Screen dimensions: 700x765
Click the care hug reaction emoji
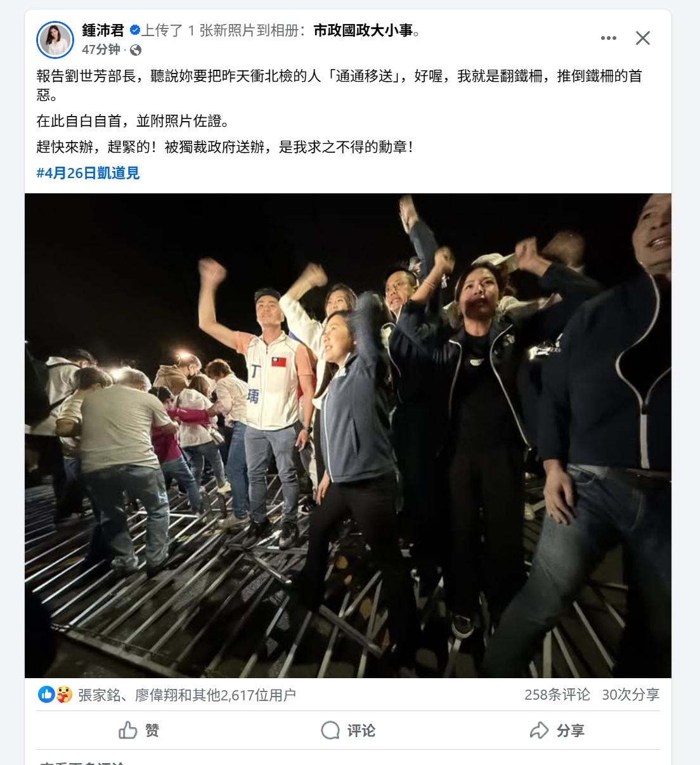point(63,695)
